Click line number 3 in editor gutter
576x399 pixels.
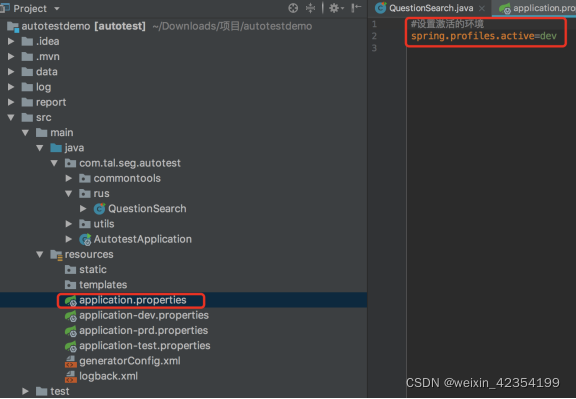point(374,48)
